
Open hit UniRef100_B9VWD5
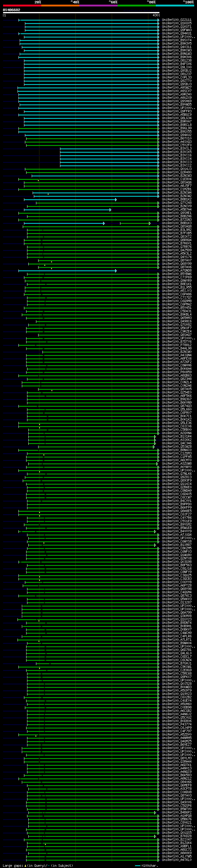177,104
